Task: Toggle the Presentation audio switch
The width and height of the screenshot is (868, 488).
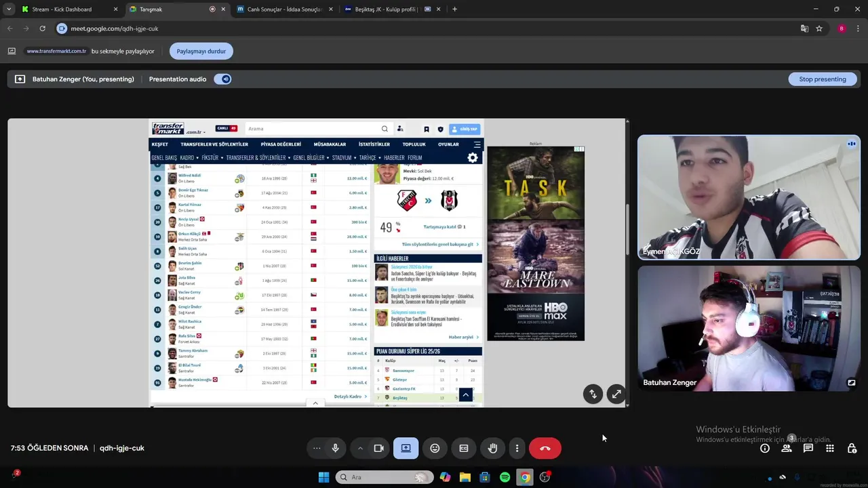Action: pos(222,79)
